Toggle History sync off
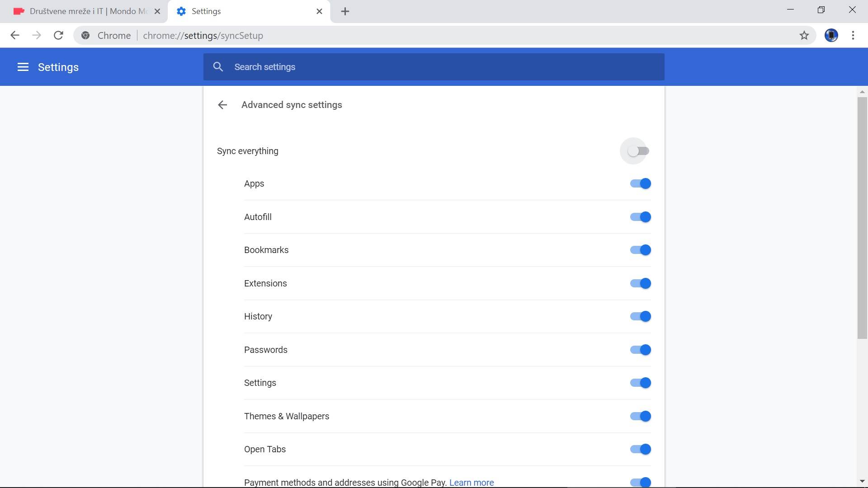Screen dimensions: 868x488 [x=640, y=316]
